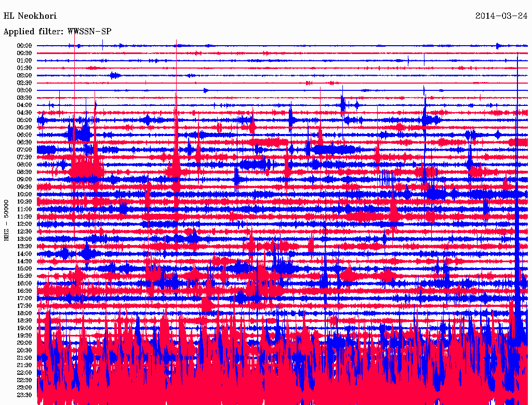Screen dimensions: 532x405
Task: Click the 07:30 time label
Action: click(24, 157)
